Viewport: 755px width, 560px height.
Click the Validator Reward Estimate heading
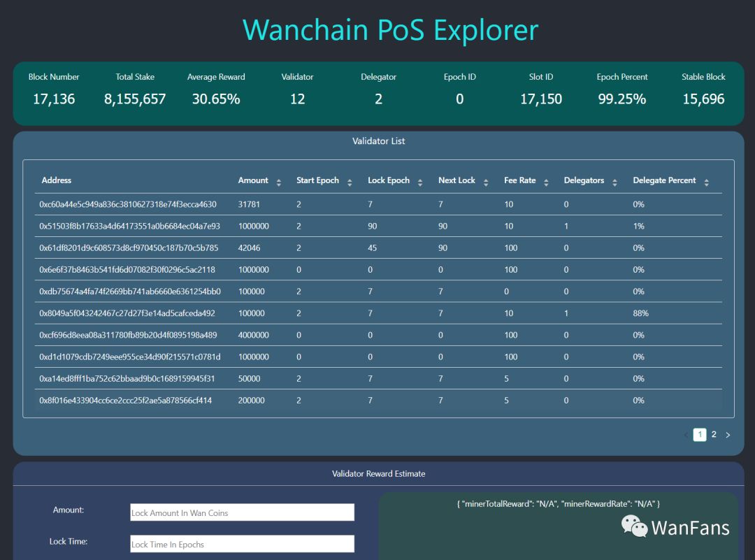tap(378, 474)
